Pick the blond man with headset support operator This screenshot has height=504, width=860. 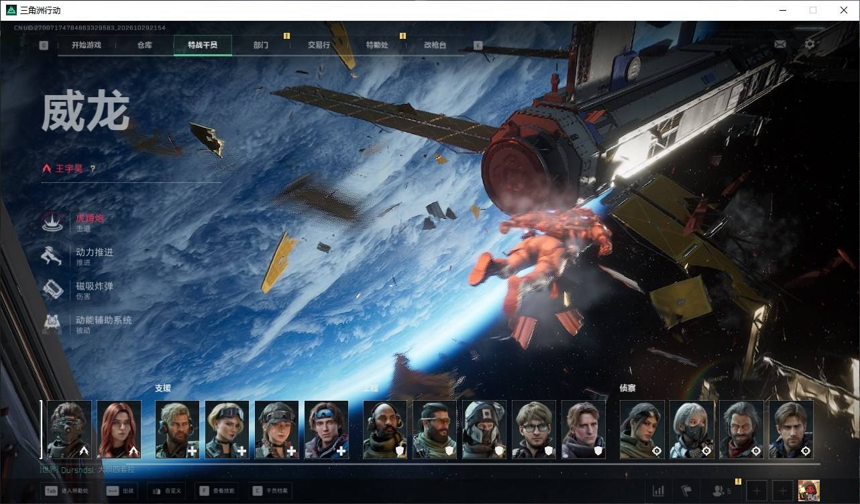[177, 430]
